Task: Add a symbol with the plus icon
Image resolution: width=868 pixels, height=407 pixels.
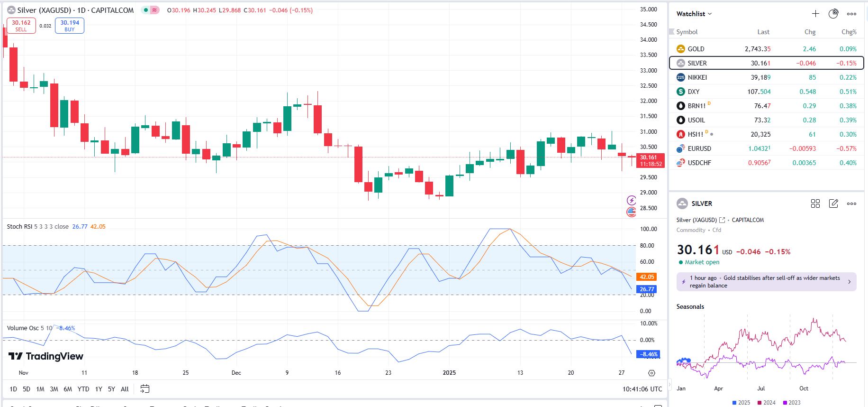Action: [x=815, y=14]
